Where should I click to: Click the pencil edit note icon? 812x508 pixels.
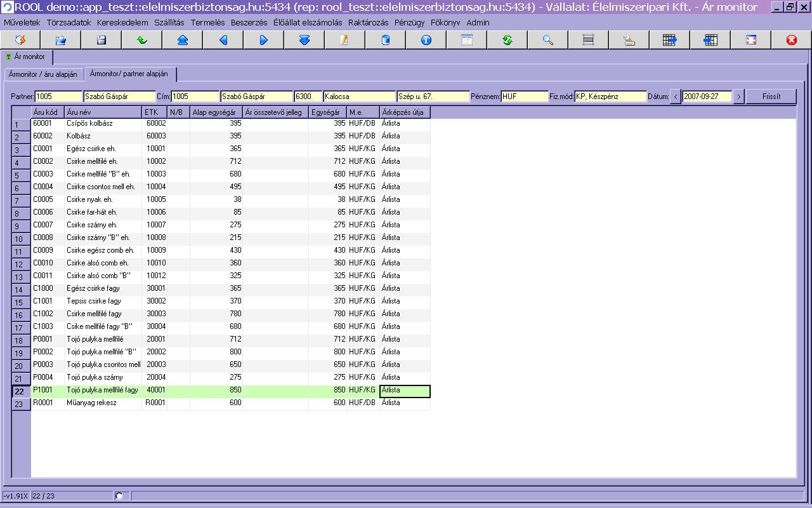pos(344,40)
